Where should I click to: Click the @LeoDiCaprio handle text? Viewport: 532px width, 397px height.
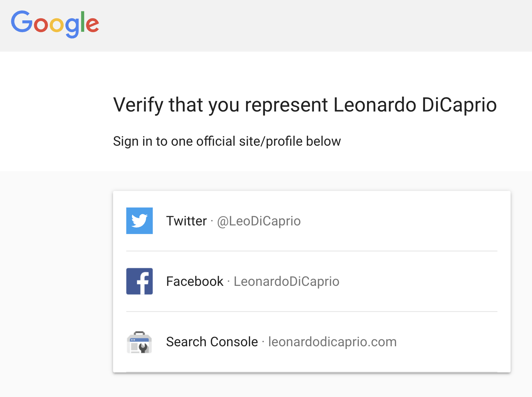259,221
